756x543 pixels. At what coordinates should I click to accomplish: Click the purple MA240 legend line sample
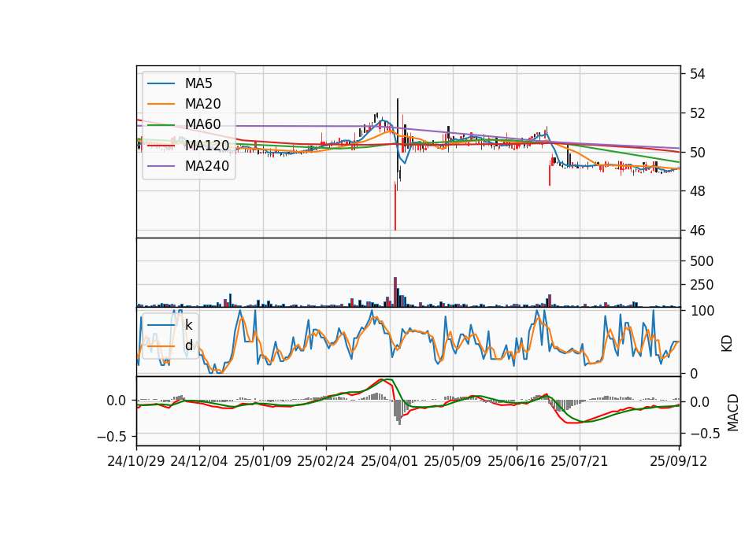point(161,166)
